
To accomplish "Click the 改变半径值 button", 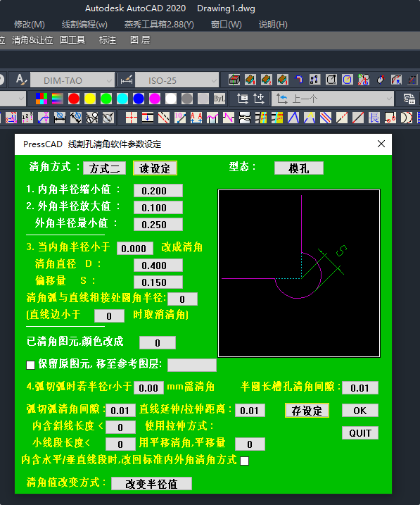I will (151, 483).
